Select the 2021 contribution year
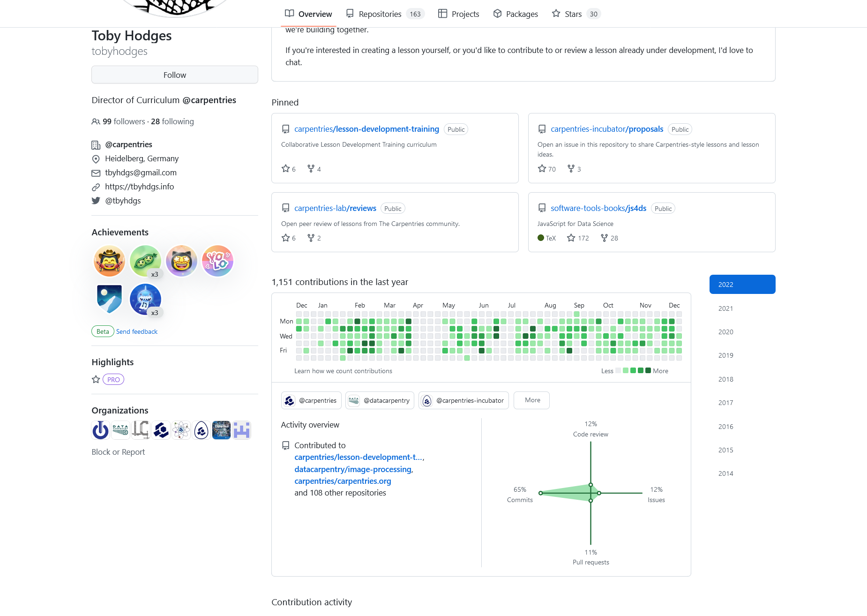The image size is (867, 616). tap(742, 308)
